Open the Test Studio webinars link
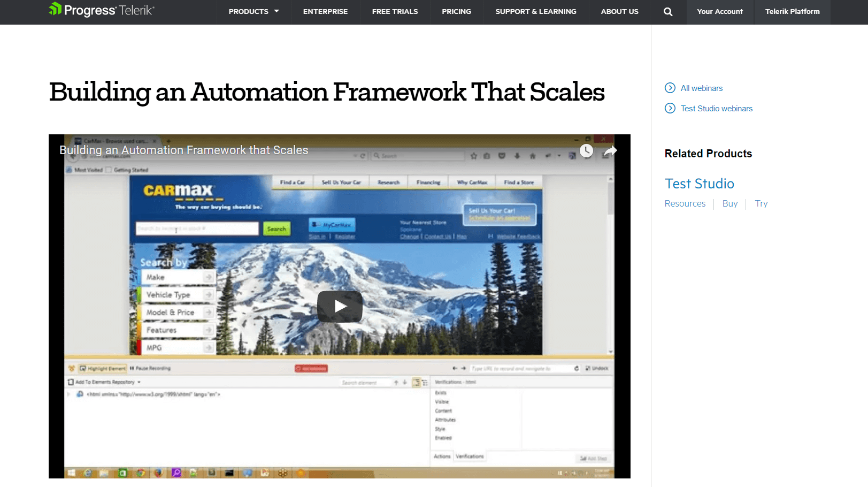The width and height of the screenshot is (868, 487). point(717,109)
